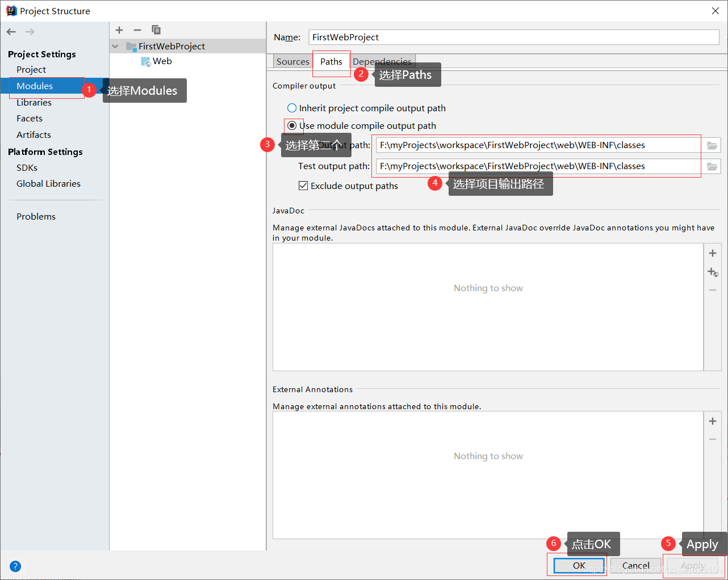The height and width of the screenshot is (580, 728).
Task: Click the Cancel button
Action: click(636, 565)
